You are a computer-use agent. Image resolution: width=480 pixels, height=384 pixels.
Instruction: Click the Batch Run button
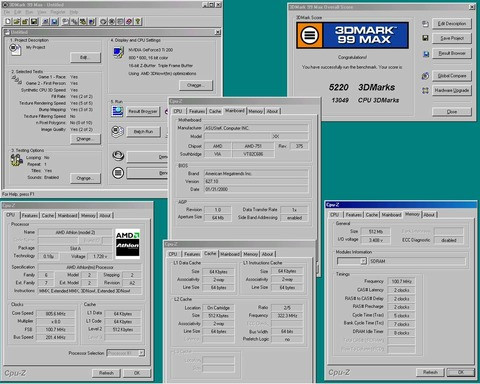click(143, 132)
